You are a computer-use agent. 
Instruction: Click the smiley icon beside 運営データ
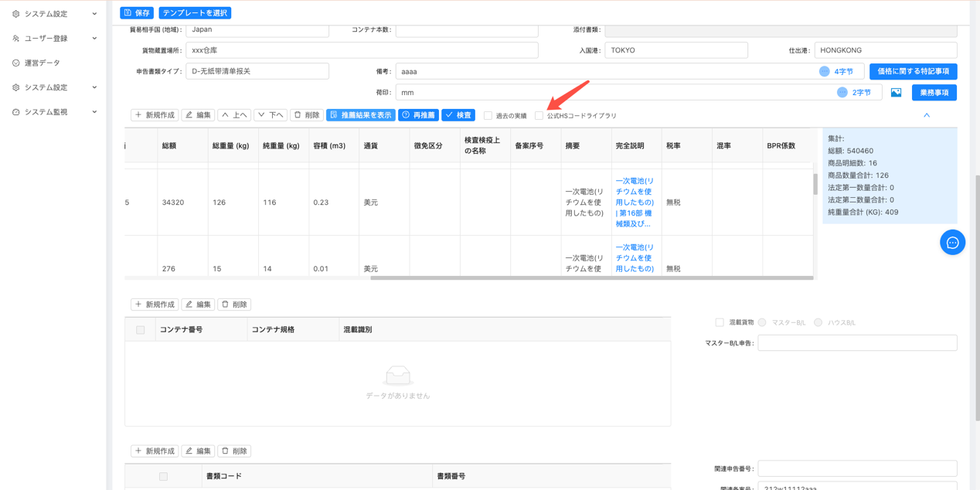click(15, 63)
